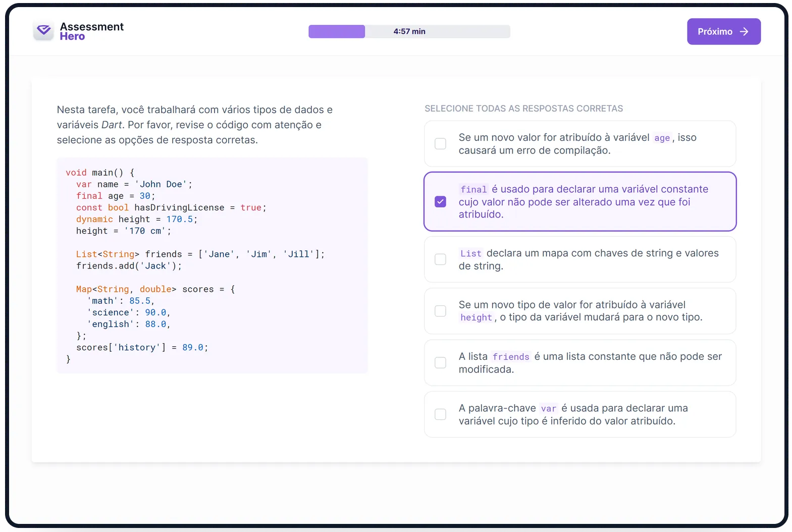Check the 'List declara um mapa' option
Screen dimensions: 792x532
click(440, 259)
